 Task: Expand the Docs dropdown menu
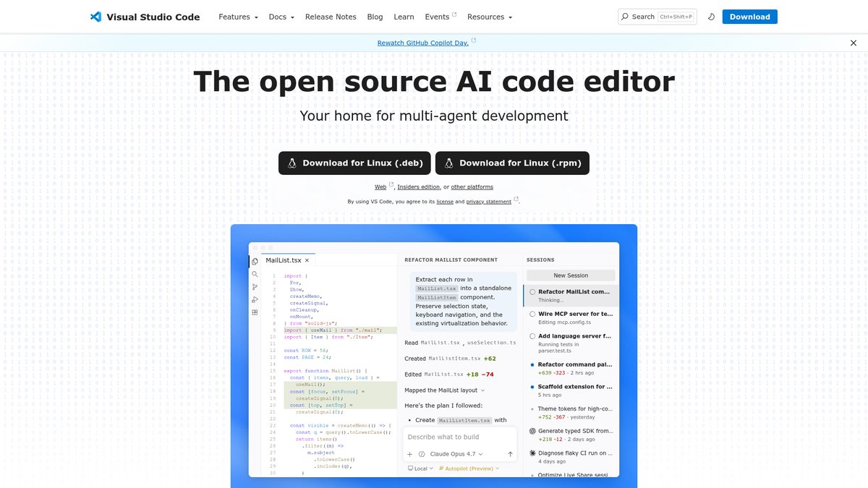281,17
